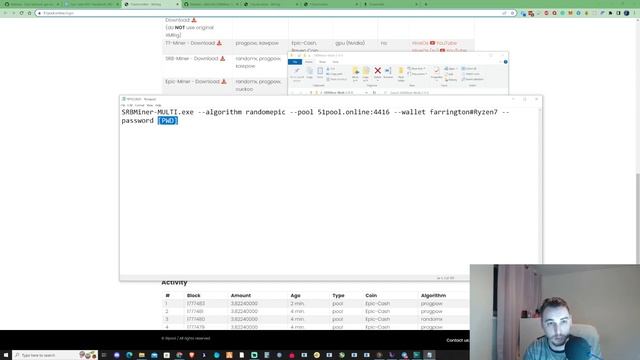Open Copy to in Explorer ribbon

pos(365,74)
